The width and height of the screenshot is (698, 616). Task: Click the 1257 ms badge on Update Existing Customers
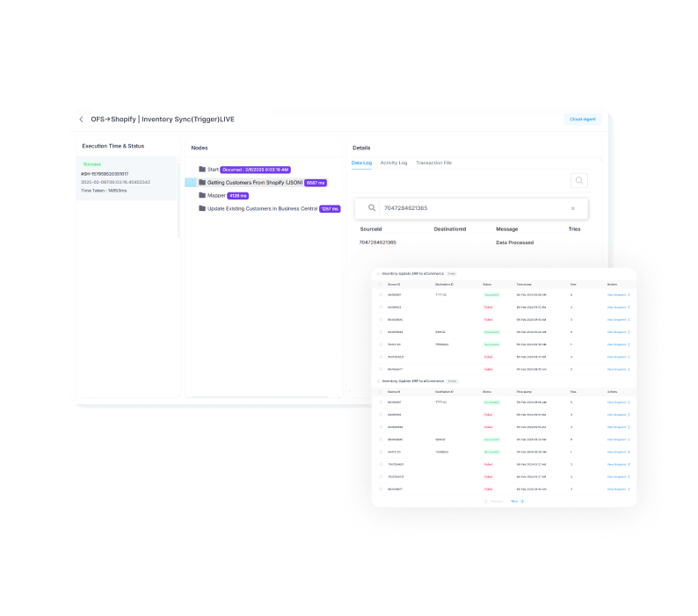coord(330,209)
